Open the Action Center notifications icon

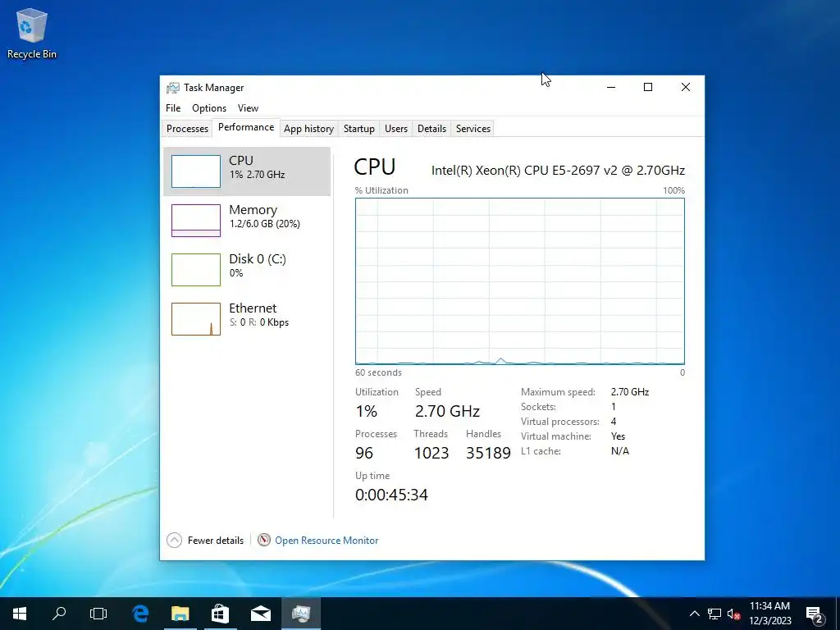(x=815, y=614)
